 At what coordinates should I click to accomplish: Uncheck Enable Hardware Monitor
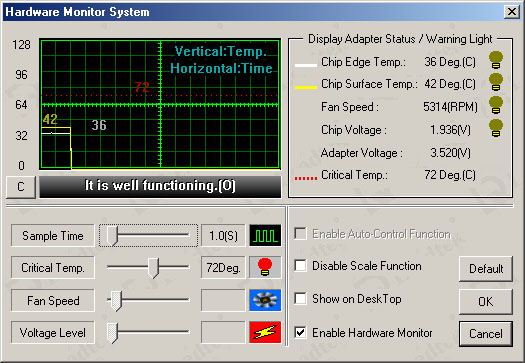[300, 333]
